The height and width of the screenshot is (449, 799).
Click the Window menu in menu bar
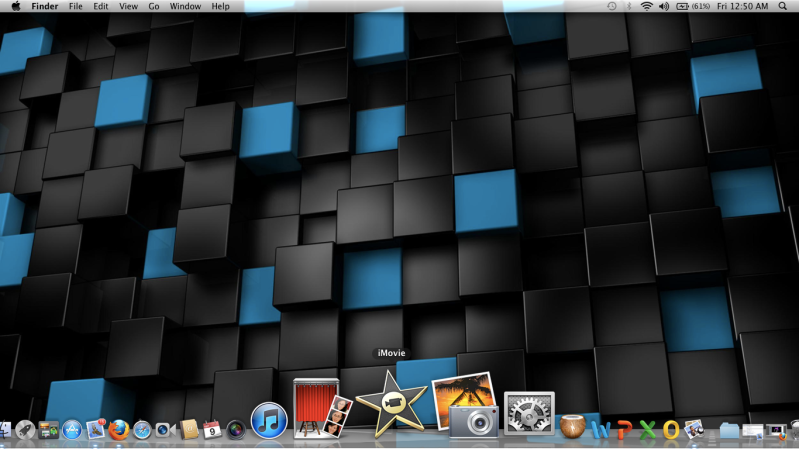pyautogui.click(x=185, y=6)
